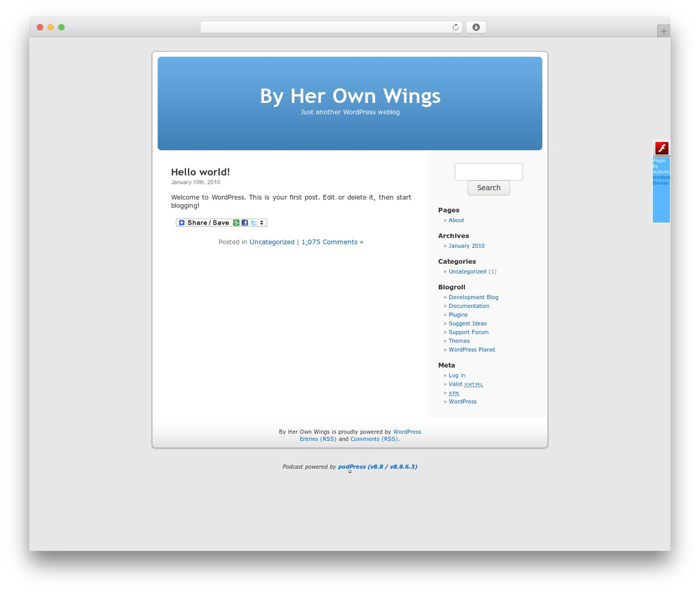This screenshot has height=593, width=700.
Task: Click the Archives sidebar heading
Action: (453, 236)
